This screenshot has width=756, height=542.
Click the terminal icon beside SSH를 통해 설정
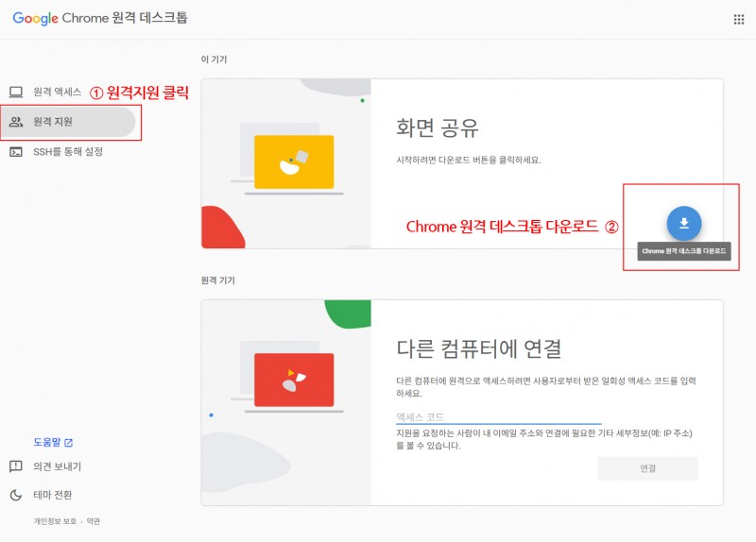tap(16, 152)
